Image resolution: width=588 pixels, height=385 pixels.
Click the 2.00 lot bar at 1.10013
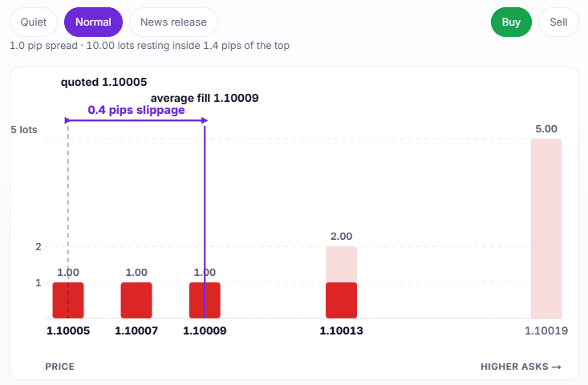point(341,282)
